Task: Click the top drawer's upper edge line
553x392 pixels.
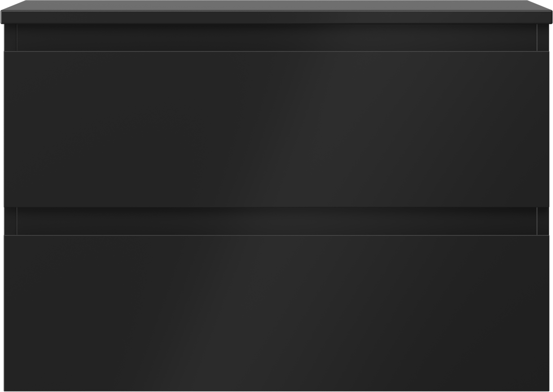Action: tap(276, 52)
